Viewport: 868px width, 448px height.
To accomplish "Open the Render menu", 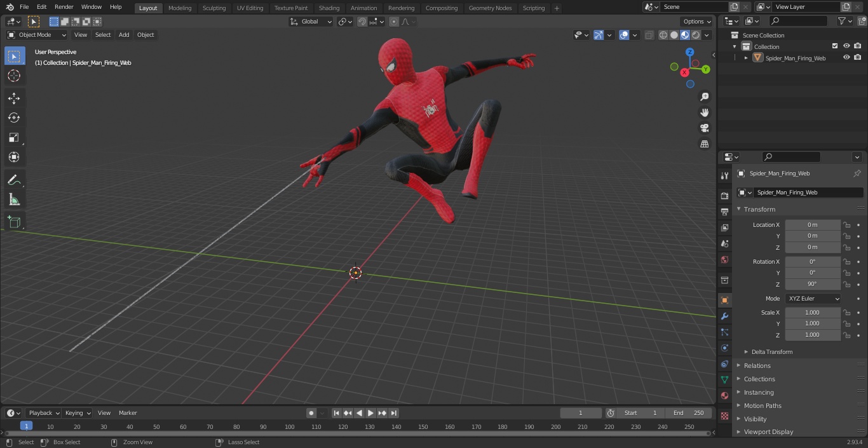I will pyautogui.click(x=64, y=7).
